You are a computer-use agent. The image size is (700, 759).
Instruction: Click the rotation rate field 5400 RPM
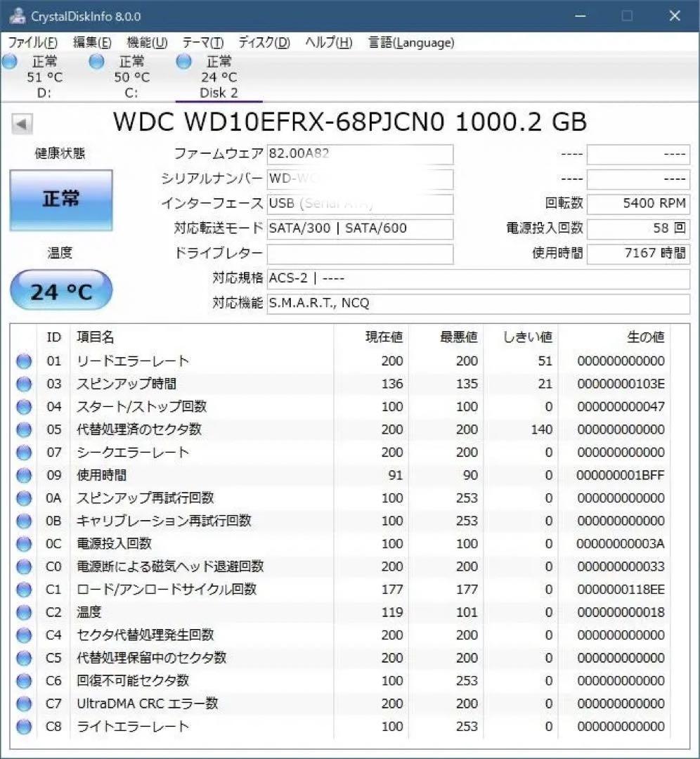(639, 204)
